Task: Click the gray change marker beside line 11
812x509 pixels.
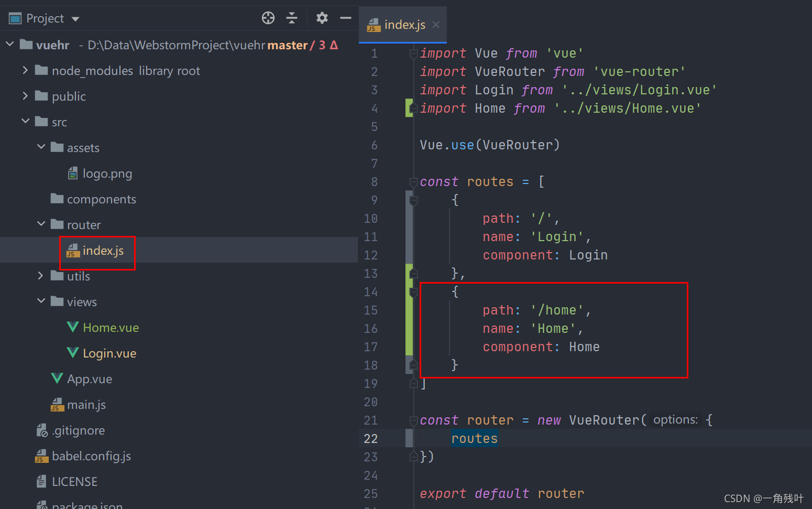Action: tap(409, 237)
